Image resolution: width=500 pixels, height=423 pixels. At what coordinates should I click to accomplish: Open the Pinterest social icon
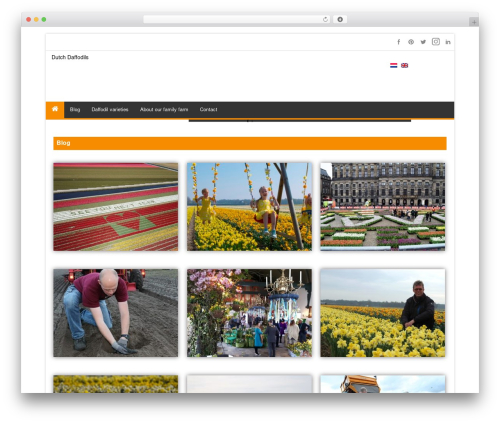pos(411,42)
